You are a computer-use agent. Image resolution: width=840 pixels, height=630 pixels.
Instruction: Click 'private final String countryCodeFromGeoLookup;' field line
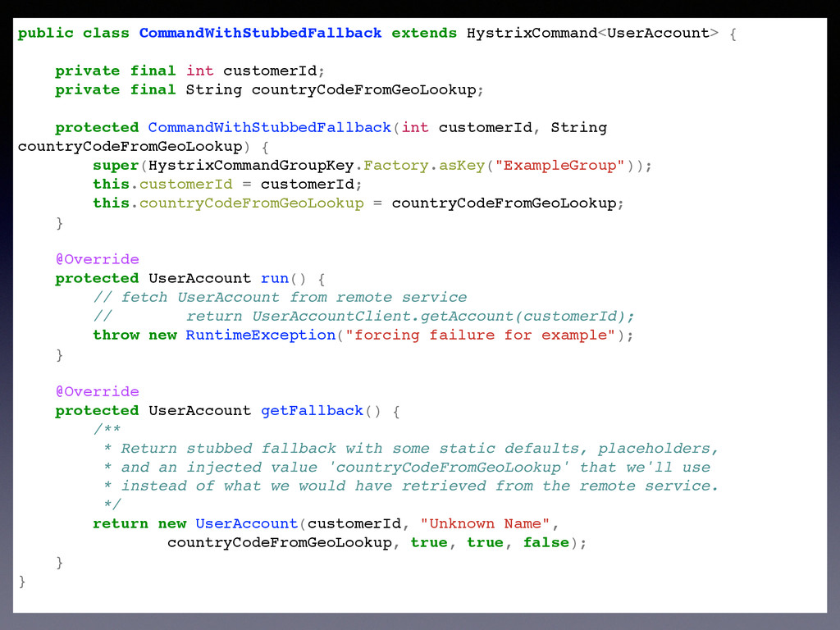point(269,89)
